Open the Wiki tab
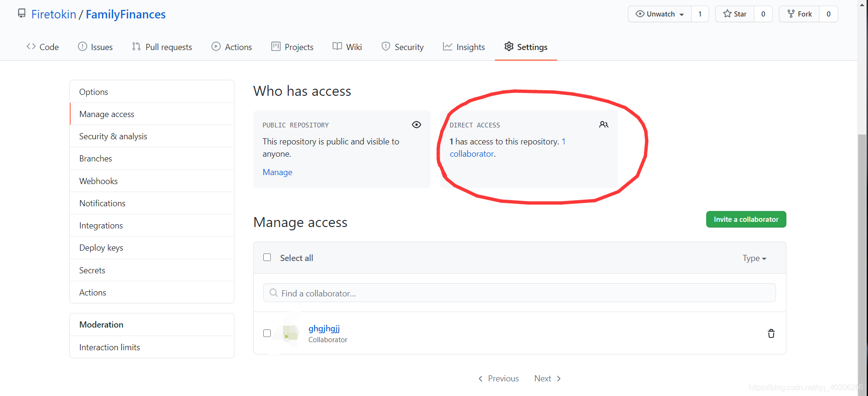This screenshot has height=396, width=868. coord(347,47)
